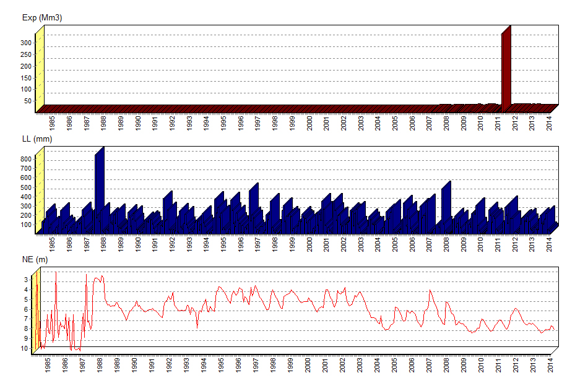The height and width of the screenshot is (386, 588).
Task: Click the 800 label on LL axis
Action: [x=25, y=159]
